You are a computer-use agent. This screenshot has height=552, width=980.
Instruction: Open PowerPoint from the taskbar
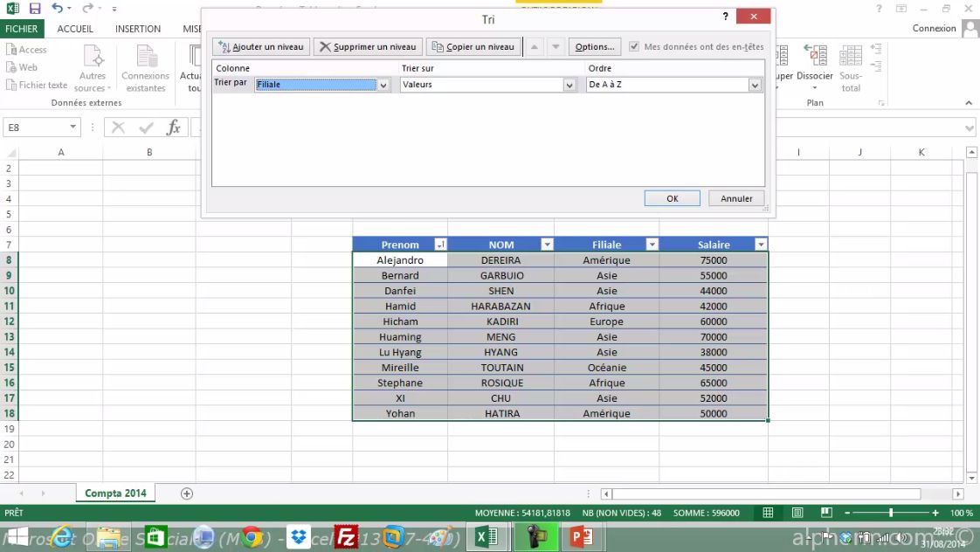point(581,536)
